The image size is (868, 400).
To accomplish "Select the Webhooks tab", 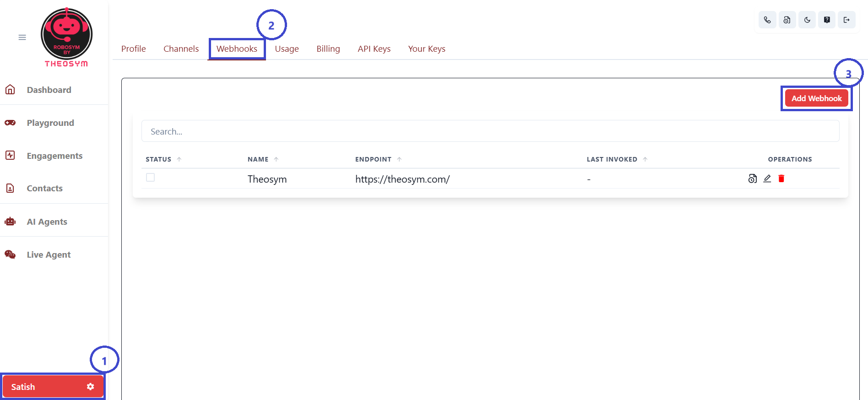I will [237, 49].
